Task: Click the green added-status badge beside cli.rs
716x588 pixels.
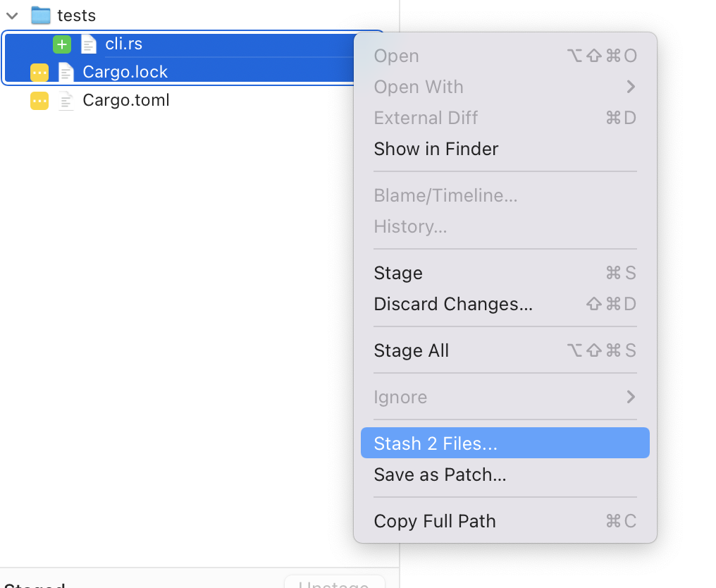Action: click(x=62, y=44)
